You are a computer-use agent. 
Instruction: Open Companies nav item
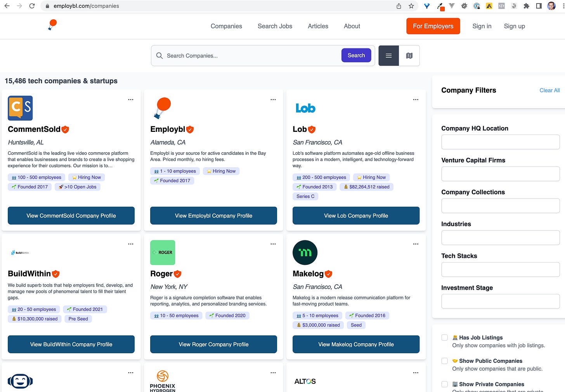226,26
